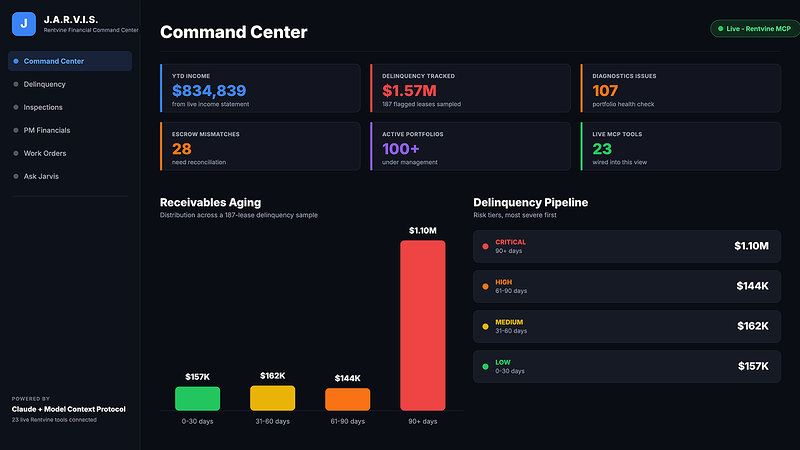Click Claude + Model Context Protocol text

click(68, 409)
